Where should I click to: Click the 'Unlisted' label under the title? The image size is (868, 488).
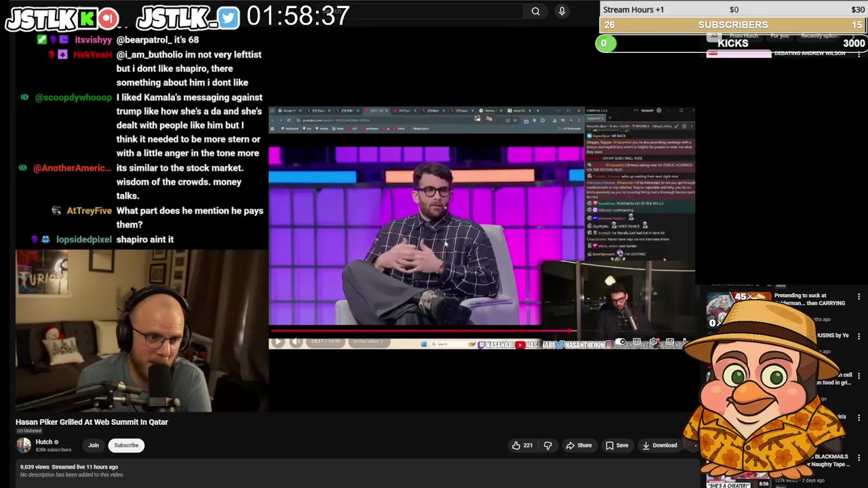(x=29, y=431)
